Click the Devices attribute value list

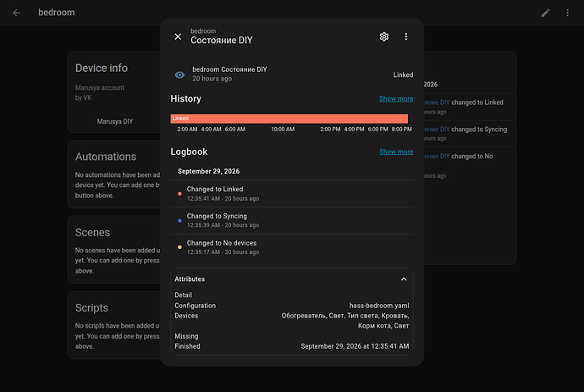pyautogui.click(x=344, y=321)
